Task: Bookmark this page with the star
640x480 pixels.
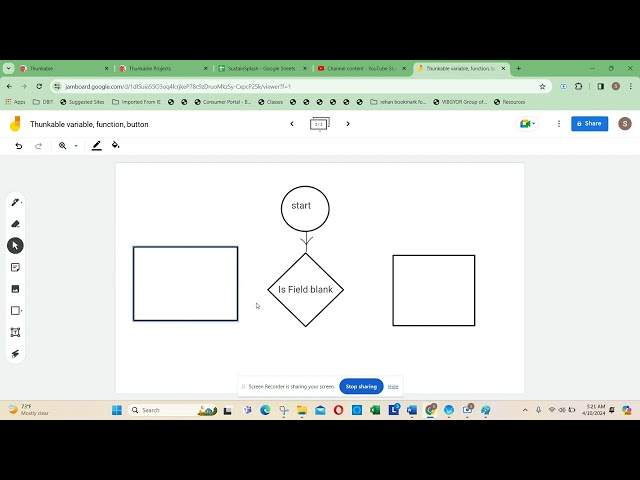Action: (x=542, y=87)
